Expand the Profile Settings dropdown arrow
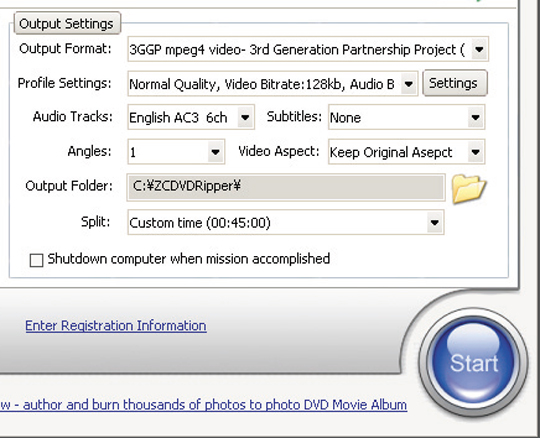 coord(409,84)
